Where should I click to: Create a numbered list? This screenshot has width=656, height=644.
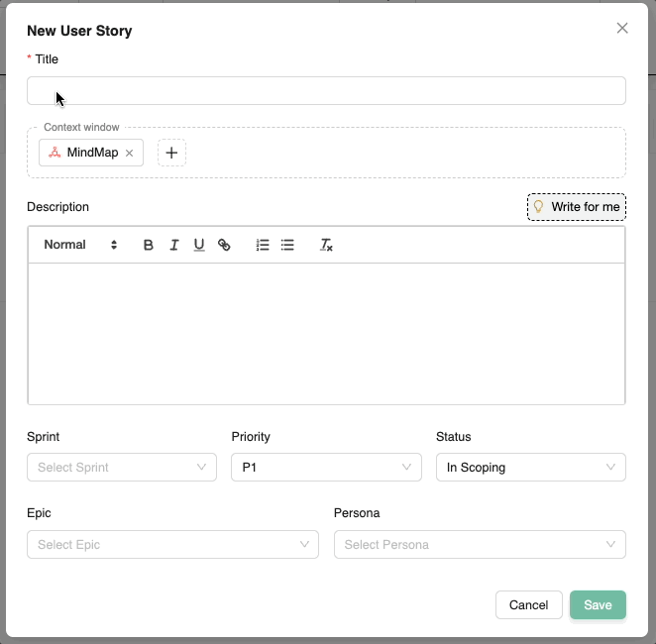click(x=263, y=245)
